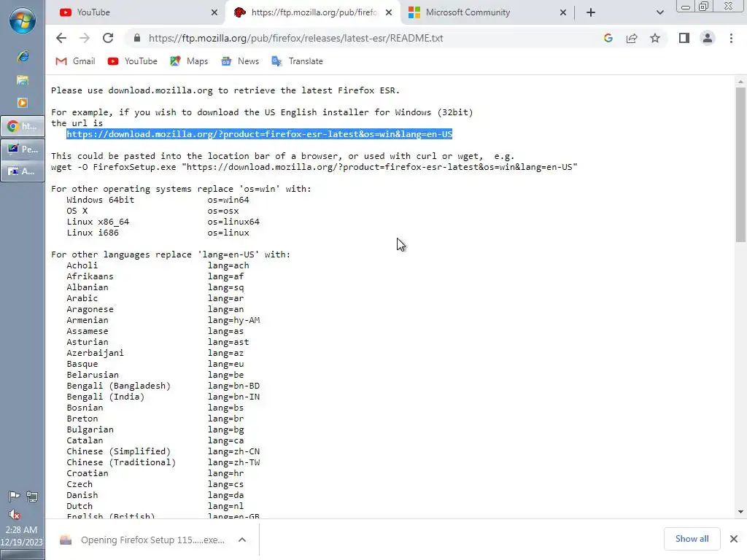Click 'os=win64' text
Image resolution: width=747 pixels, height=560 pixels.
pyautogui.click(x=228, y=200)
